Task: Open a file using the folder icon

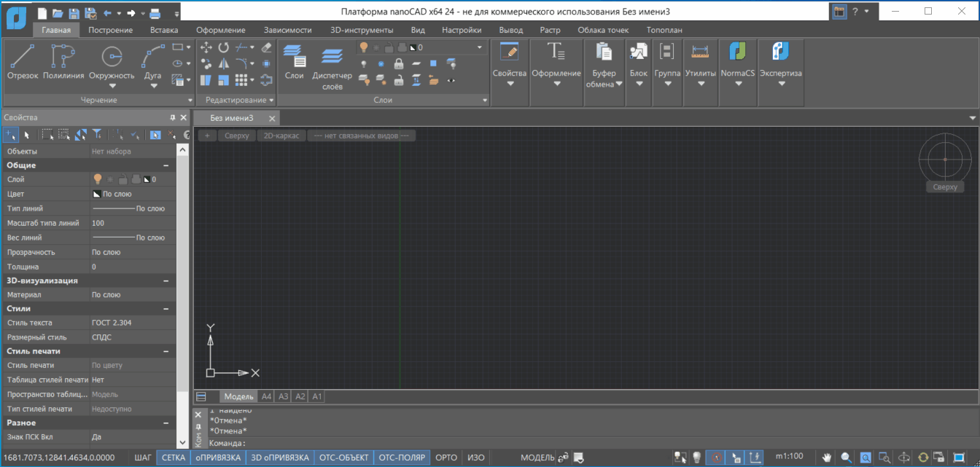Action: (x=58, y=13)
